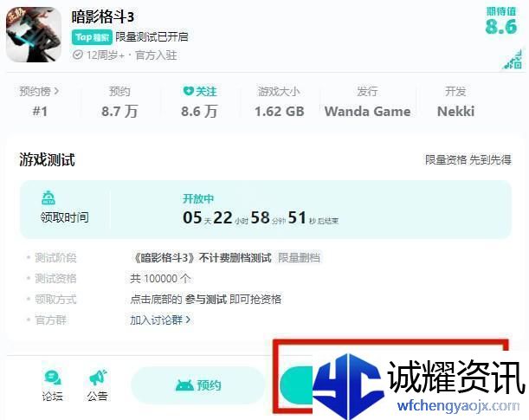Click the 限量资格 先到先得 note
Viewport: 529px width, 420px height.
coord(468,159)
